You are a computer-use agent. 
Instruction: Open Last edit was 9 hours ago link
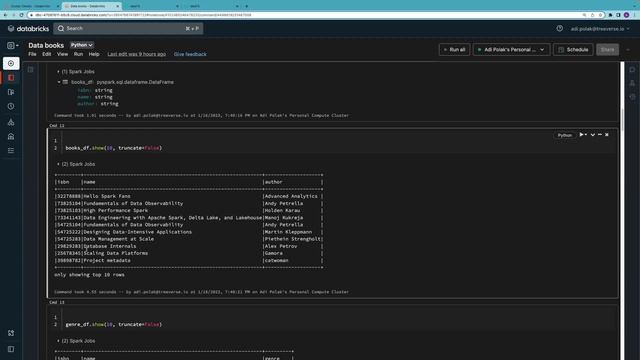pos(137,54)
